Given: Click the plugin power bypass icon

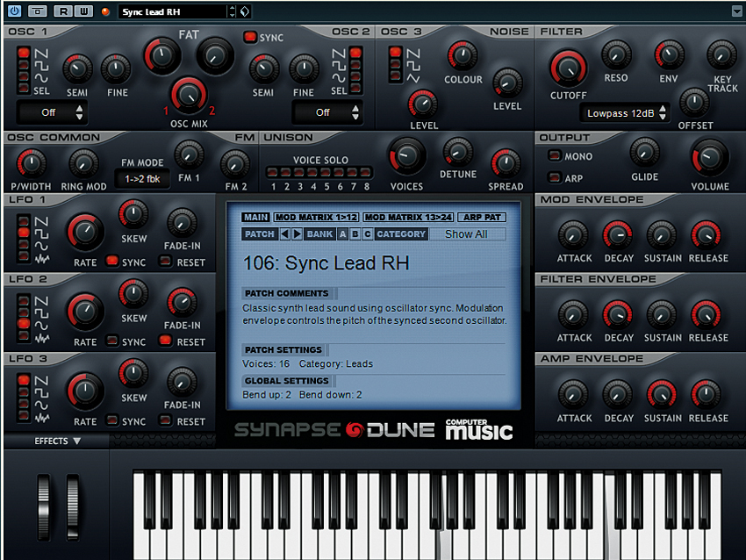Looking at the screenshot, I should click(x=15, y=11).
